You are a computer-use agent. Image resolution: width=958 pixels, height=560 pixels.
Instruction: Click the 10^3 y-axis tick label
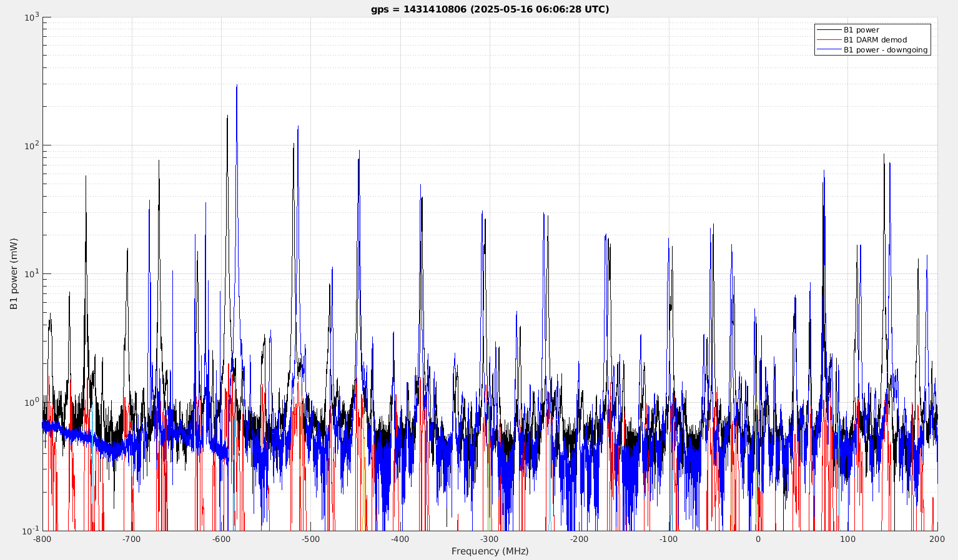tap(32, 16)
